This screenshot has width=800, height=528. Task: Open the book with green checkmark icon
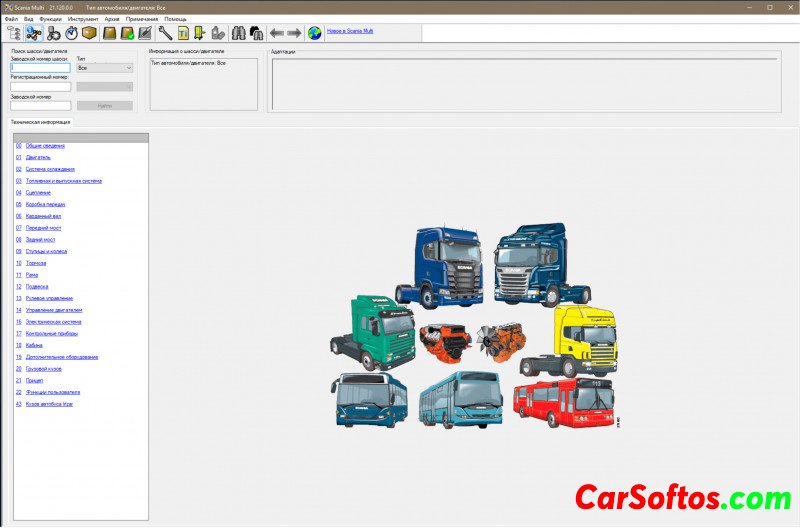128,33
